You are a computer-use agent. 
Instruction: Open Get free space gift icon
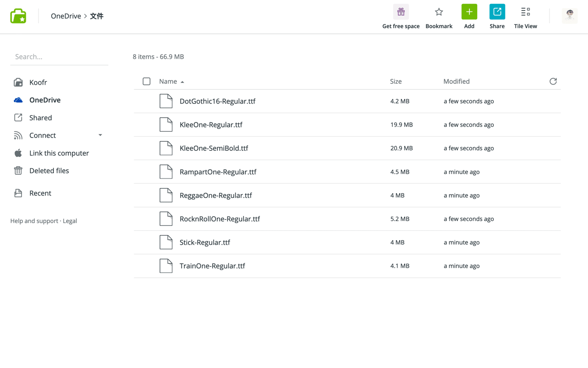[x=401, y=12]
